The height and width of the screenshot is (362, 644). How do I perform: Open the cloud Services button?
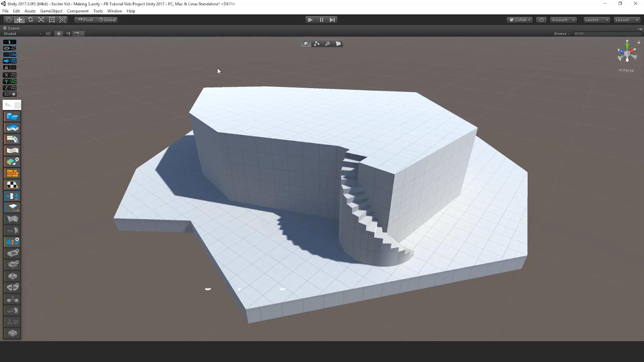(x=541, y=20)
